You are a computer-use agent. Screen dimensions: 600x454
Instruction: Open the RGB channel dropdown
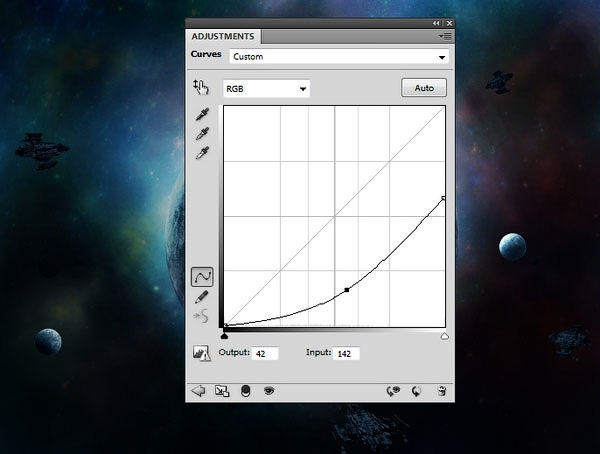coord(266,89)
